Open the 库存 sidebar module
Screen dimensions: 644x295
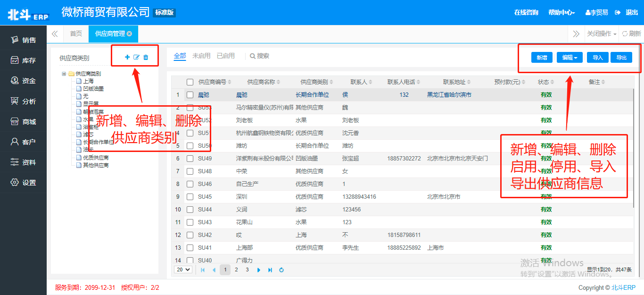click(23, 60)
